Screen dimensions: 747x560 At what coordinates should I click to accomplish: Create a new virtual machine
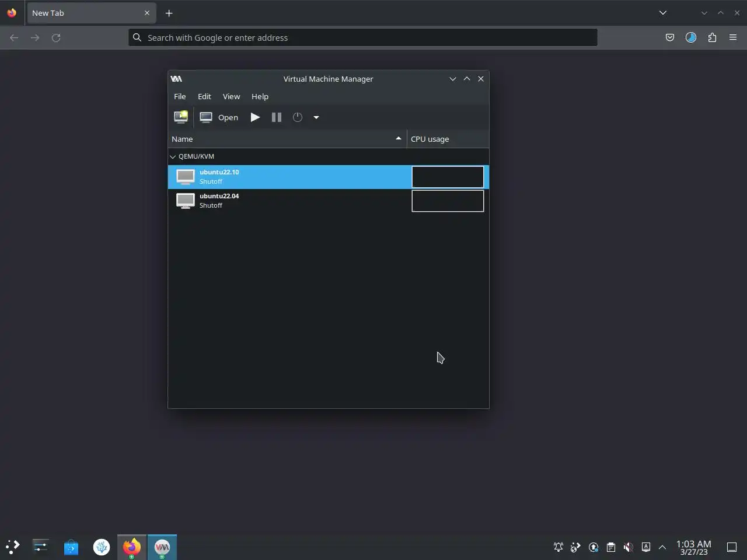click(181, 117)
